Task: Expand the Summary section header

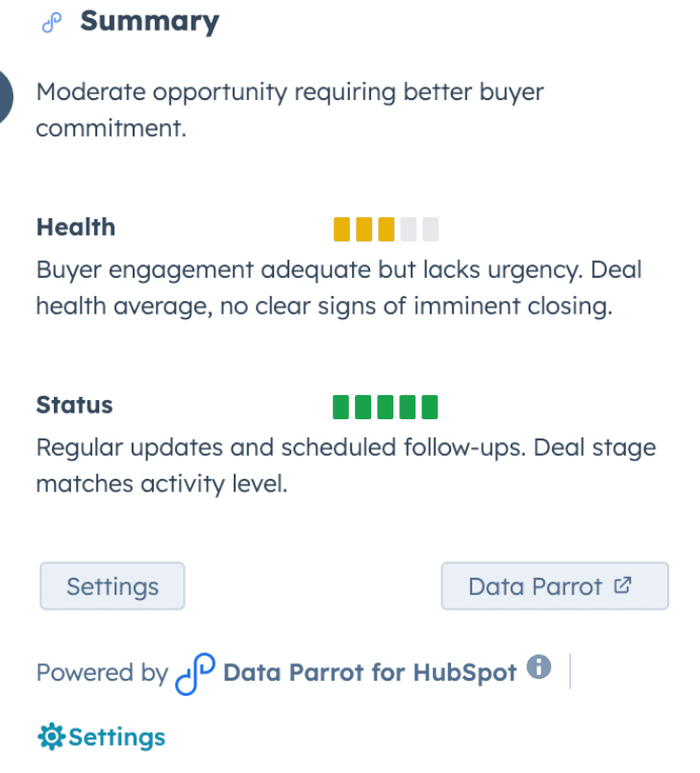Action: pos(150,21)
